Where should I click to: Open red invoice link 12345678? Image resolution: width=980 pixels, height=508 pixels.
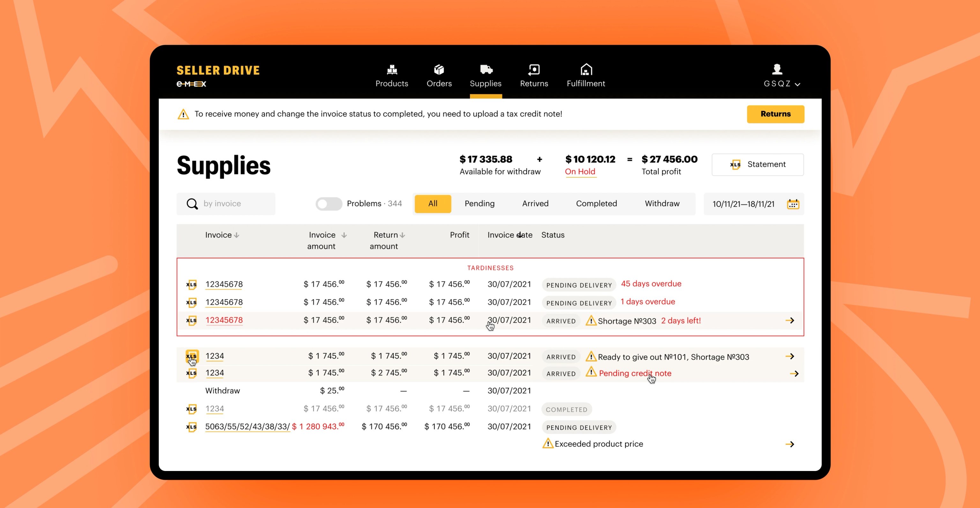click(x=224, y=320)
